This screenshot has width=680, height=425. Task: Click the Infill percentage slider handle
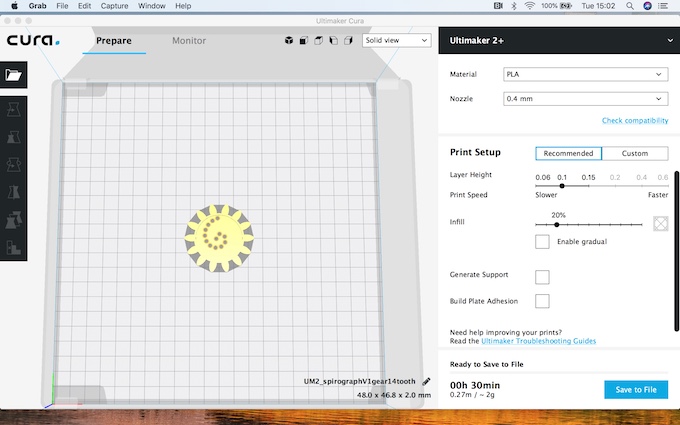[x=557, y=225]
